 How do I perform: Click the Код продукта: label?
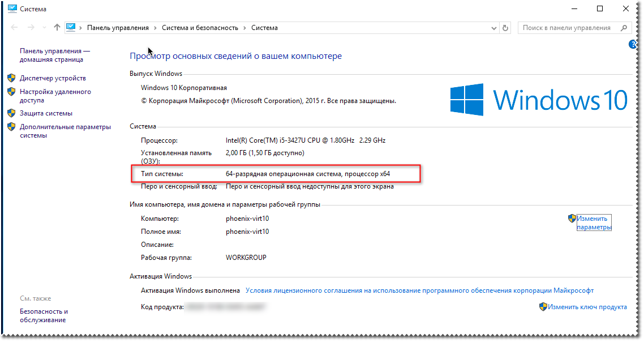pyautogui.click(x=162, y=307)
